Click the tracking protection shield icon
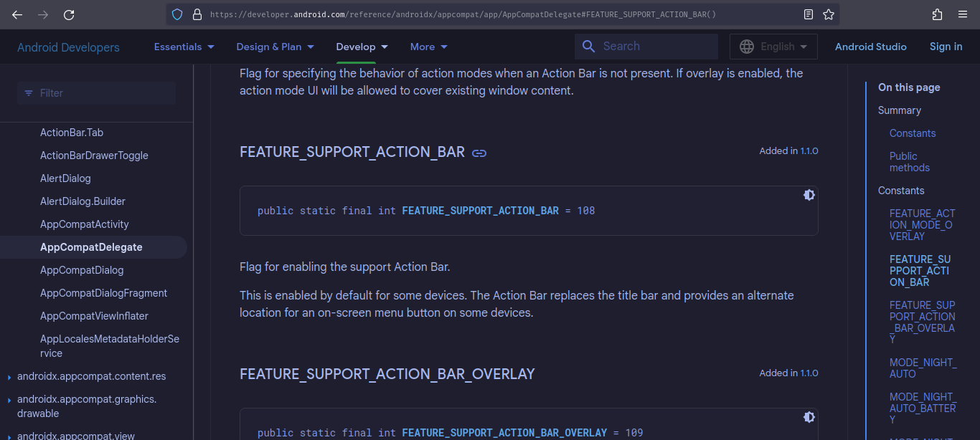This screenshot has width=980, height=440. (x=177, y=14)
